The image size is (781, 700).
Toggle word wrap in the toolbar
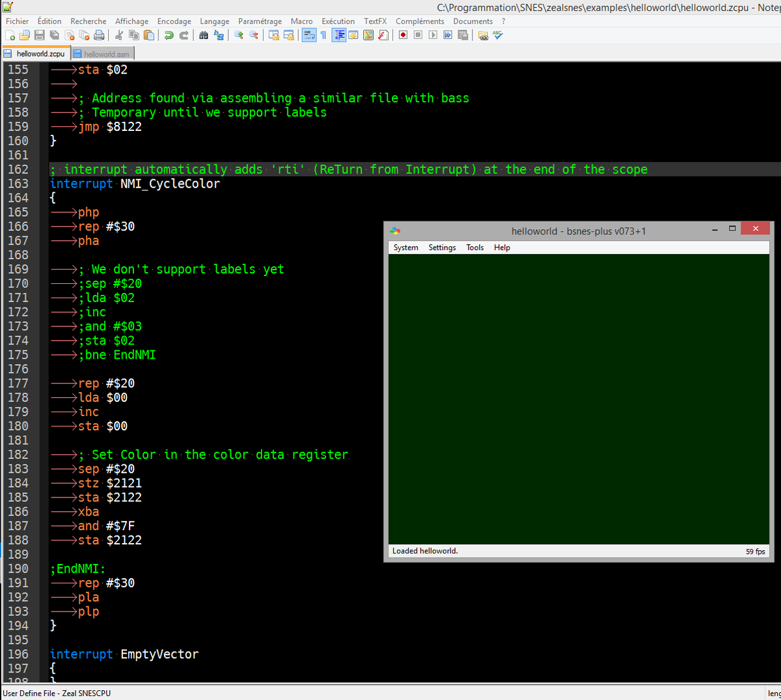(x=309, y=35)
